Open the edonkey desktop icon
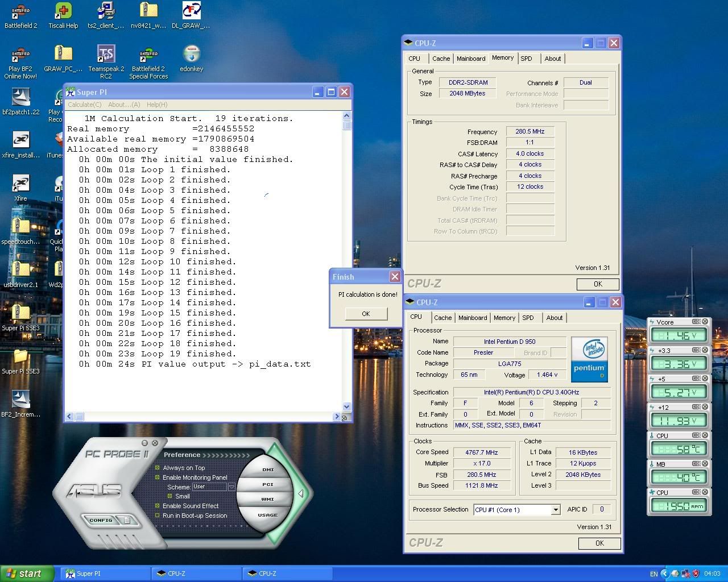Viewport: 728px width, 582px height. point(192,59)
